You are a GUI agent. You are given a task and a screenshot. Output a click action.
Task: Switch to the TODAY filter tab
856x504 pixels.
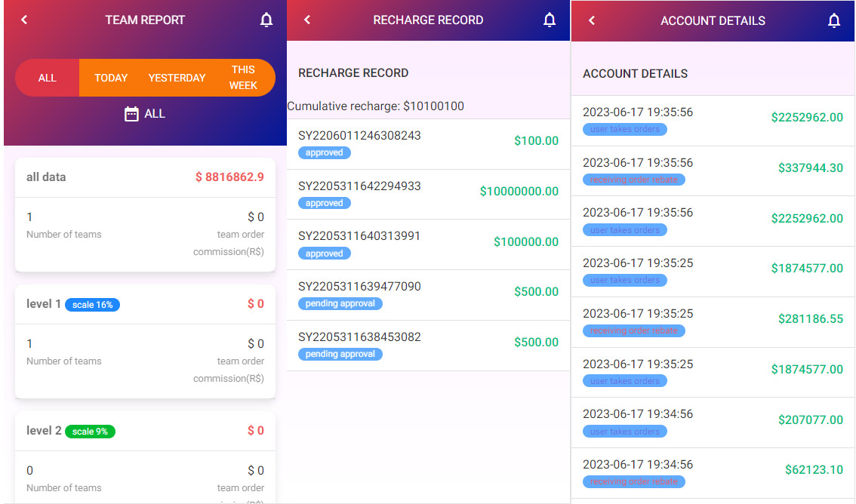111,78
